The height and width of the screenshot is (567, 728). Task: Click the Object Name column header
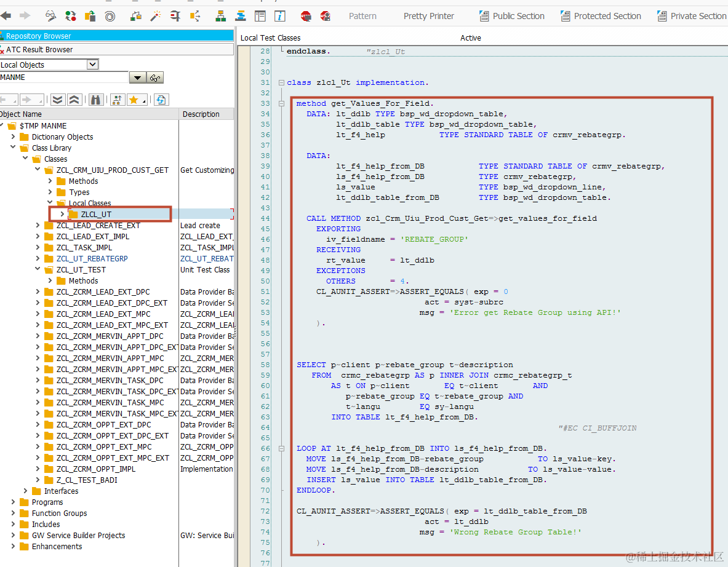pos(89,114)
